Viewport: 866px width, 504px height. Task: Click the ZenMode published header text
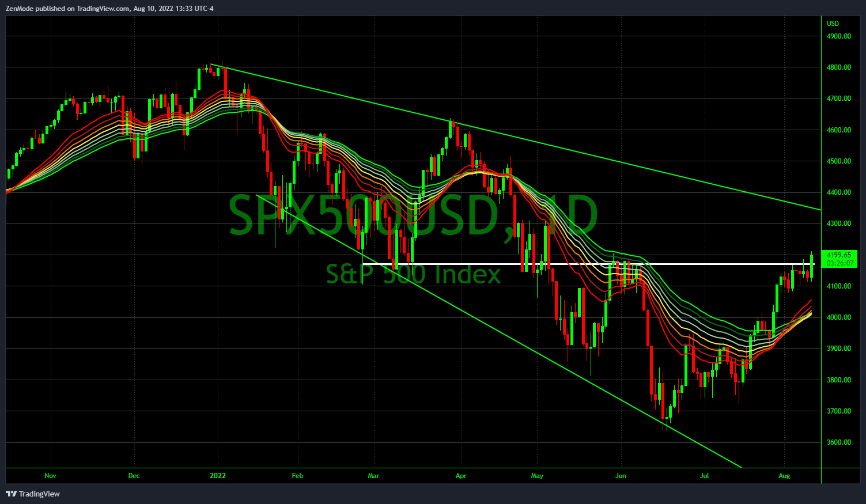click(109, 8)
